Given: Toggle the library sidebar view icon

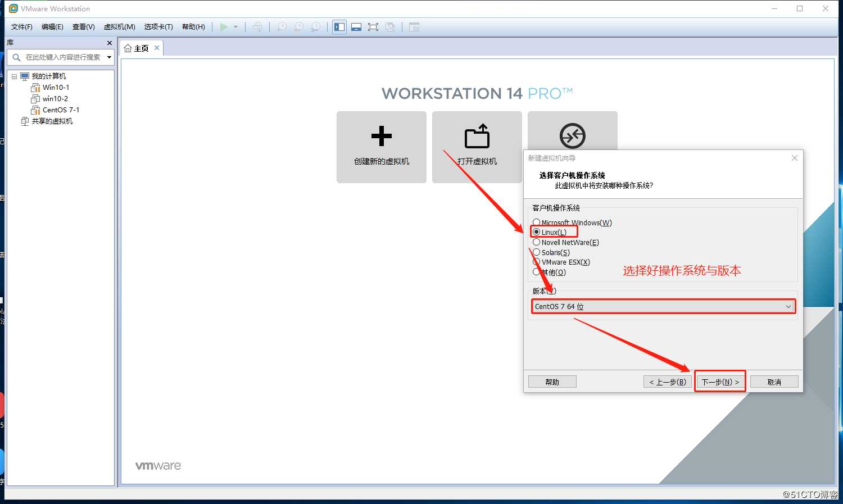Looking at the screenshot, I should 339,27.
